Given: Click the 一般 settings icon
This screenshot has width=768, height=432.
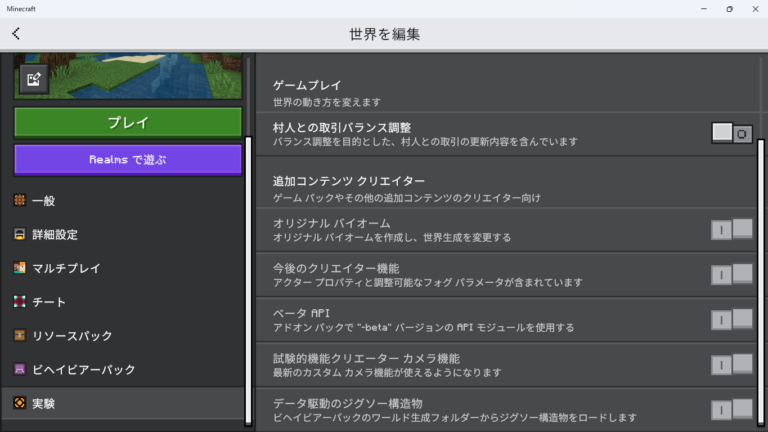Looking at the screenshot, I should pyautogui.click(x=20, y=201).
